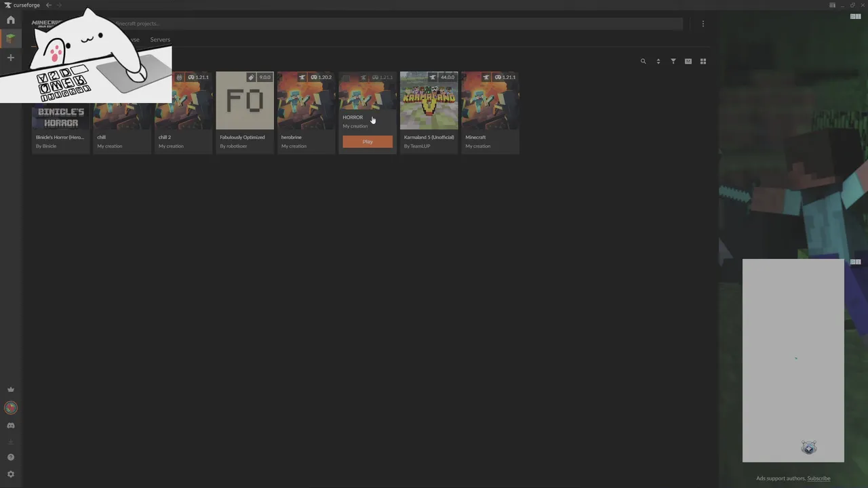Select the 'chill' profile name
868x488 pixels.
coord(102,137)
